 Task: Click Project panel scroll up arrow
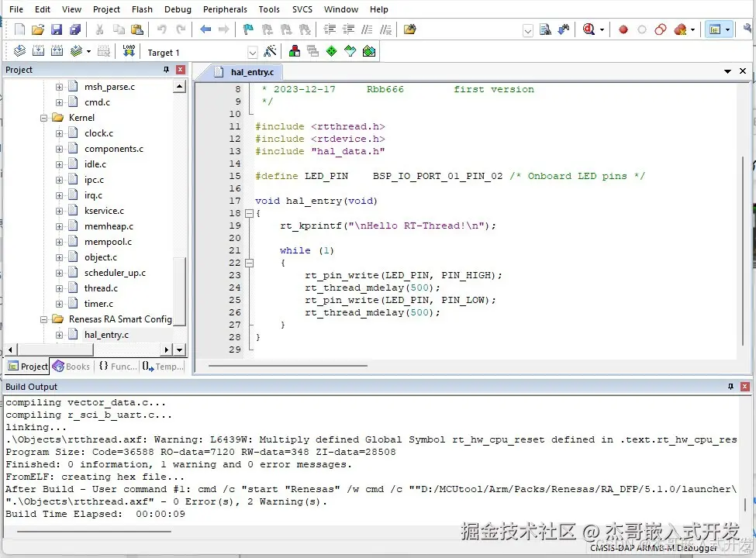click(179, 87)
